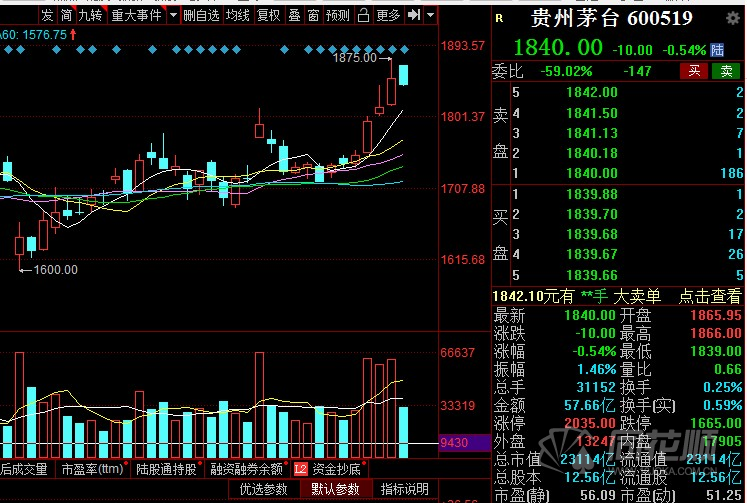This screenshot has height=503, width=747.
Task: Click the 开盘 value 1865.95
Action: (x=716, y=315)
